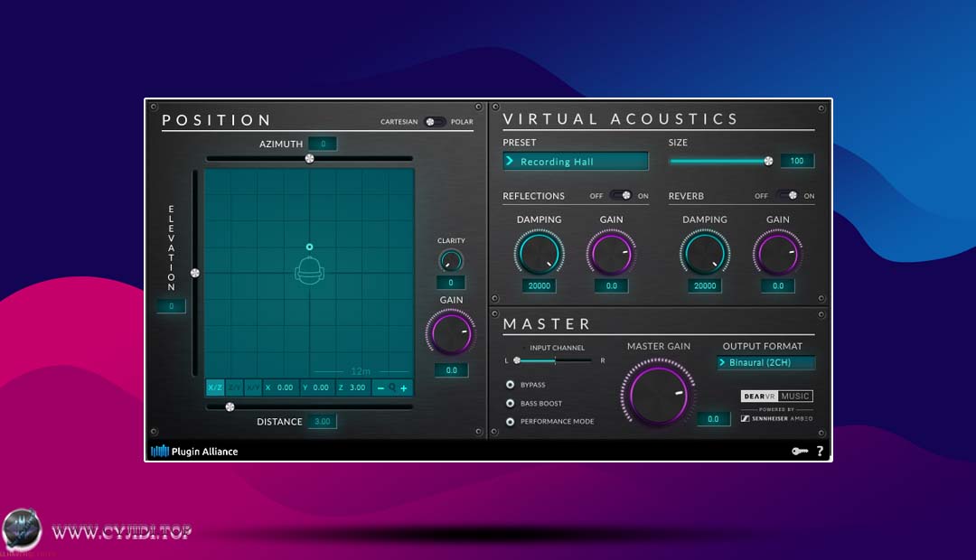The width and height of the screenshot is (976, 560).
Task: Switch grid to X/Y view
Action: [x=253, y=387]
